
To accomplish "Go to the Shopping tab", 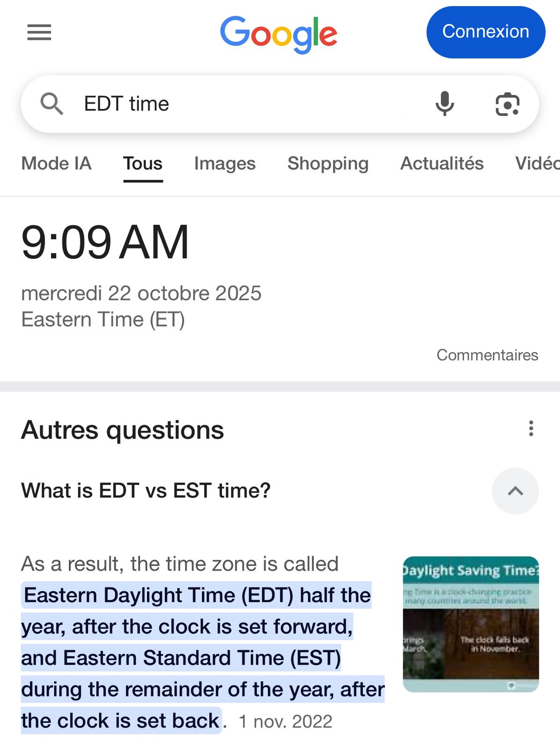I will click(328, 163).
